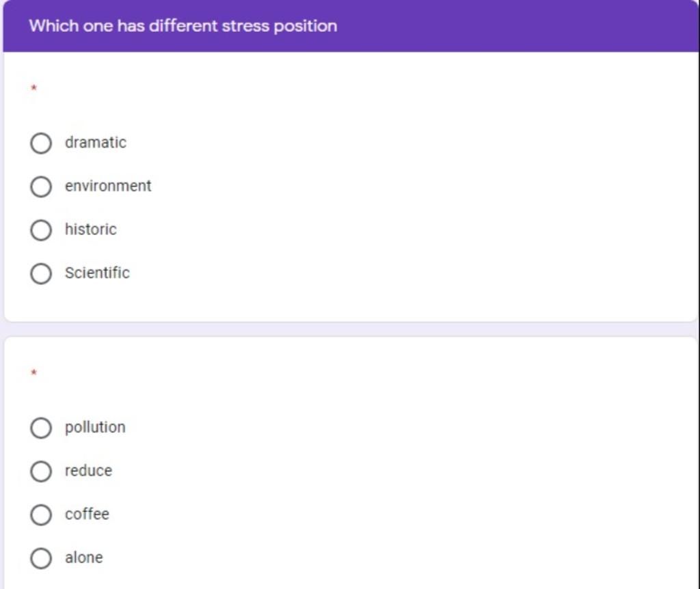This screenshot has width=700, height=589.
Task: Mark the coffee radio button
Action: 41,515
